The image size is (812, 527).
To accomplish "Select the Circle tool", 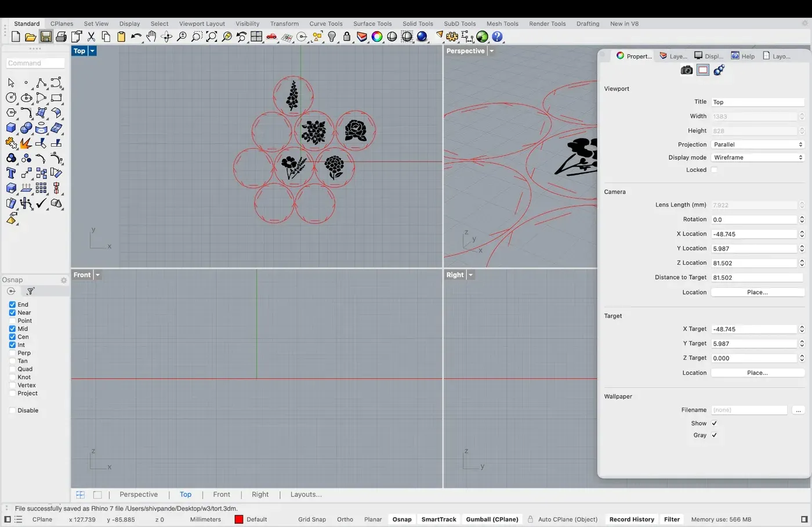I will tap(11, 98).
